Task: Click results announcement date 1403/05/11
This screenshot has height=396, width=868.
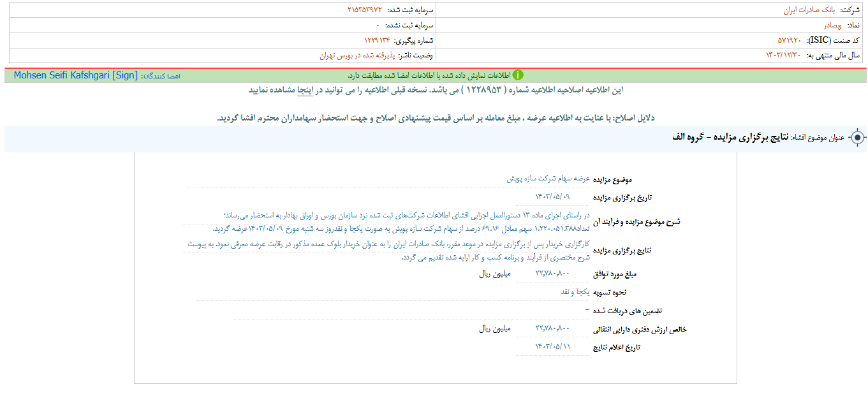Action: [552, 346]
